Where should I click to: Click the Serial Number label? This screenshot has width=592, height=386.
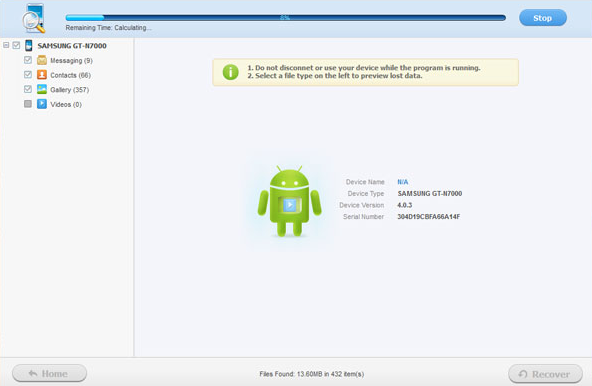point(363,217)
